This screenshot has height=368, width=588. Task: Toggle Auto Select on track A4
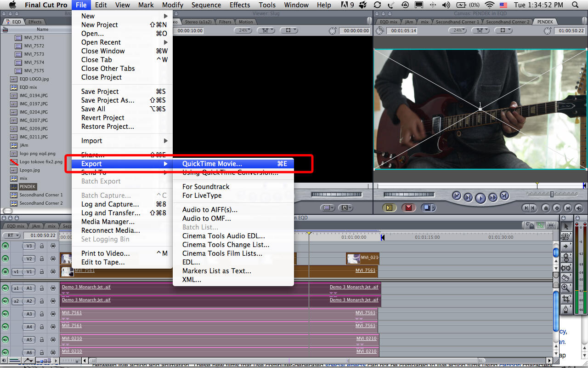coord(53,327)
